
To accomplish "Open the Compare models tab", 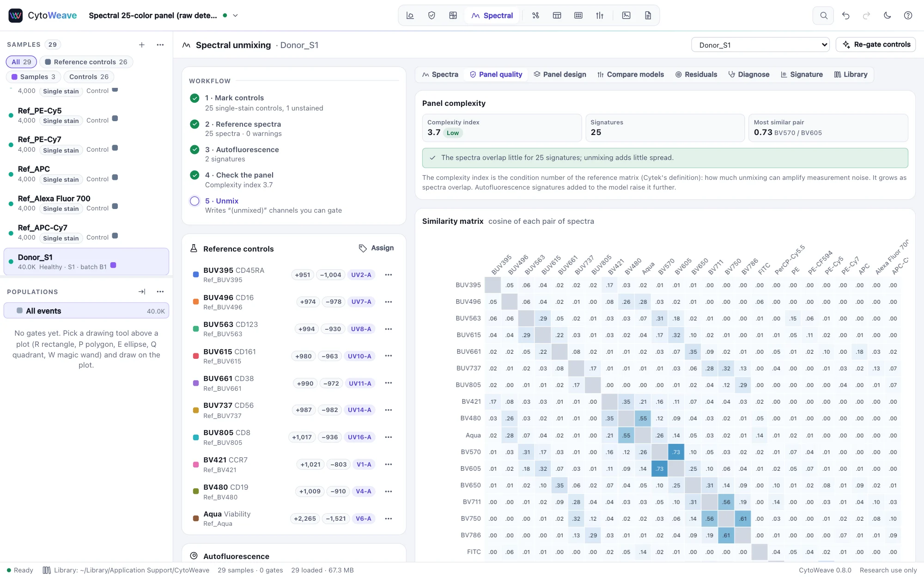I will 631,74.
